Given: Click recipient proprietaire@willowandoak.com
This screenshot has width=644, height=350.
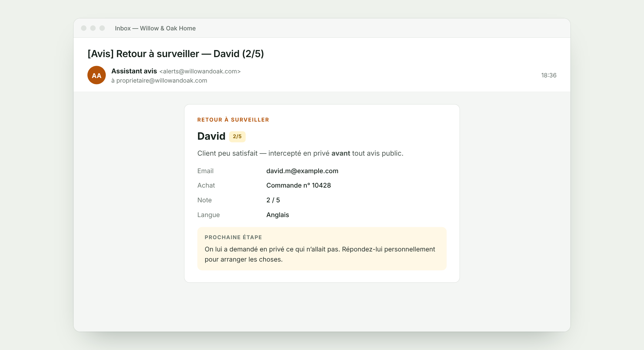Looking at the screenshot, I should [162, 80].
